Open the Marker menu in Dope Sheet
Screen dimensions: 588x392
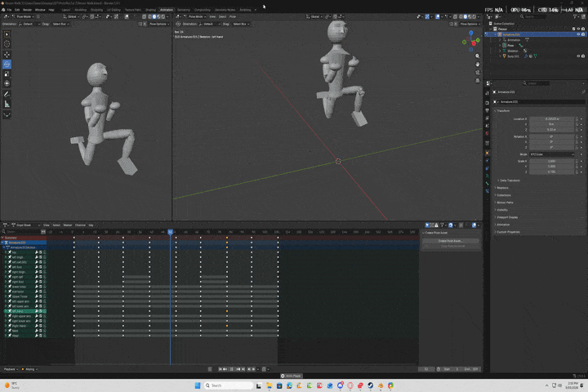(68, 225)
